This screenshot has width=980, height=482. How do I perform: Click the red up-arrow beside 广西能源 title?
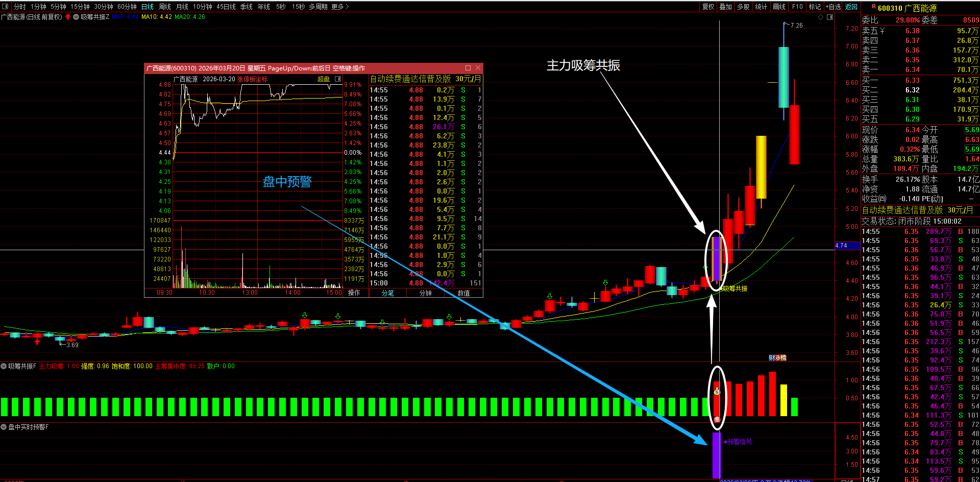68,17
